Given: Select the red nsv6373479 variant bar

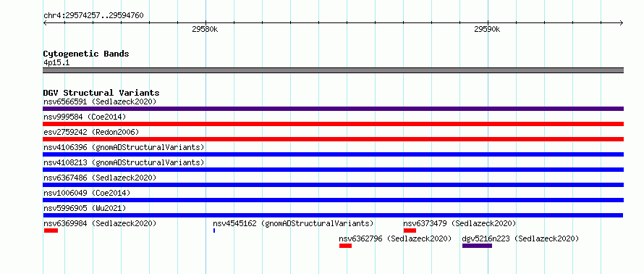Looking at the screenshot, I should pyautogui.click(x=410, y=231).
